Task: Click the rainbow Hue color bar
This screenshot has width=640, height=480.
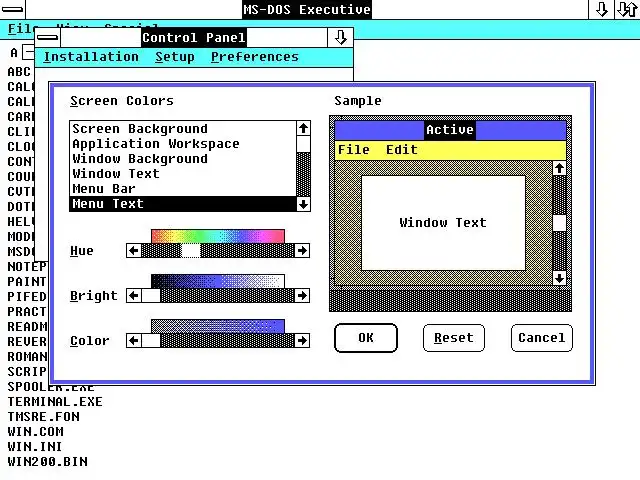Action: (218, 236)
